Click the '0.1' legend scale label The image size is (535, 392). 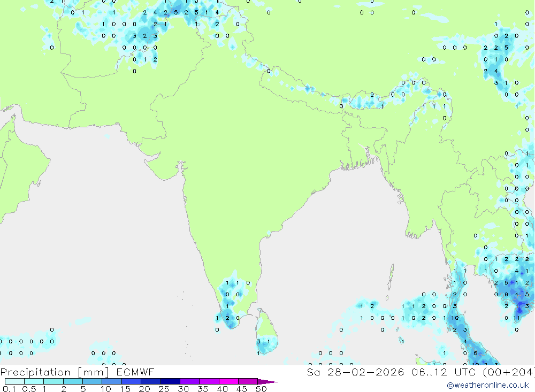click(9, 389)
